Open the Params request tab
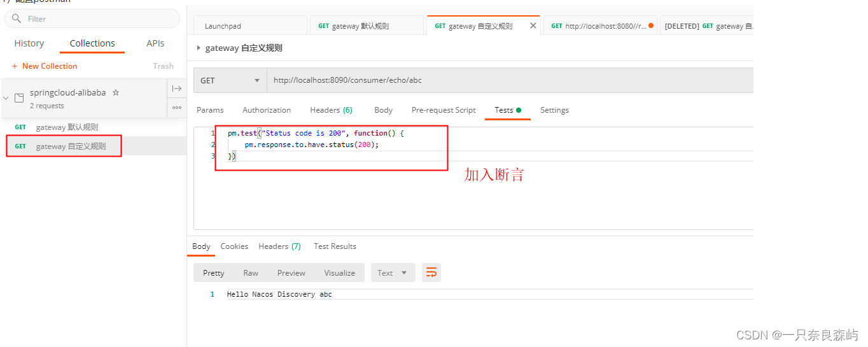 point(210,110)
